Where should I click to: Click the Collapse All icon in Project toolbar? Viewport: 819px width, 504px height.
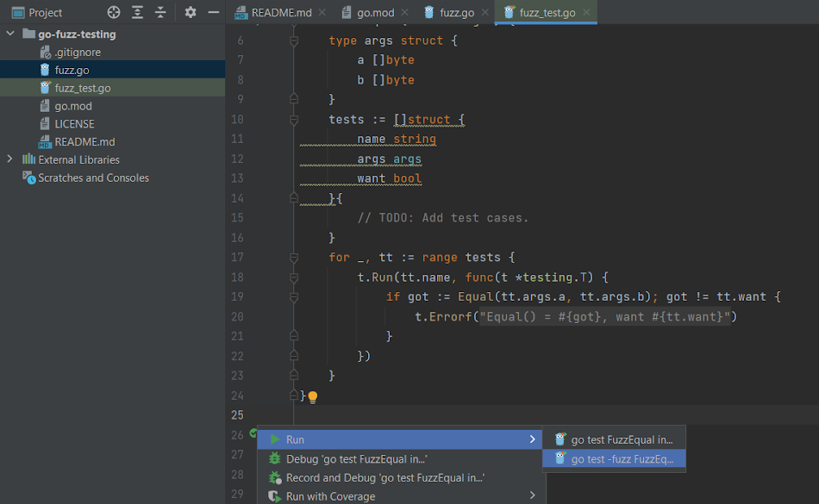click(160, 12)
